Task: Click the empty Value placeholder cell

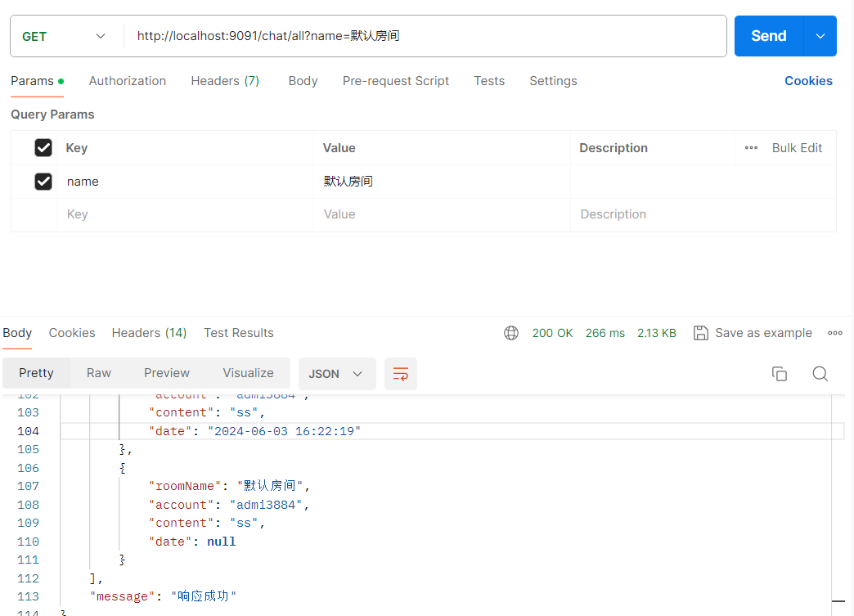Action: coord(442,214)
